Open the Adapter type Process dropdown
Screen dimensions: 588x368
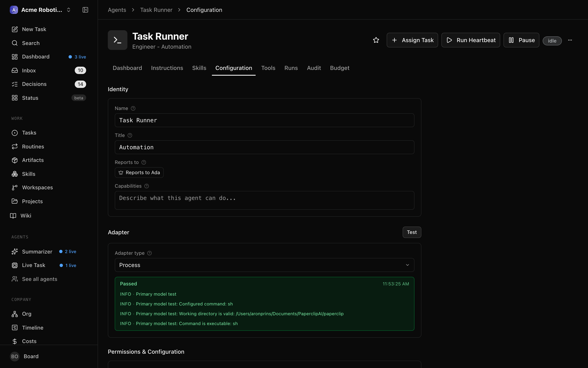pyautogui.click(x=264, y=265)
